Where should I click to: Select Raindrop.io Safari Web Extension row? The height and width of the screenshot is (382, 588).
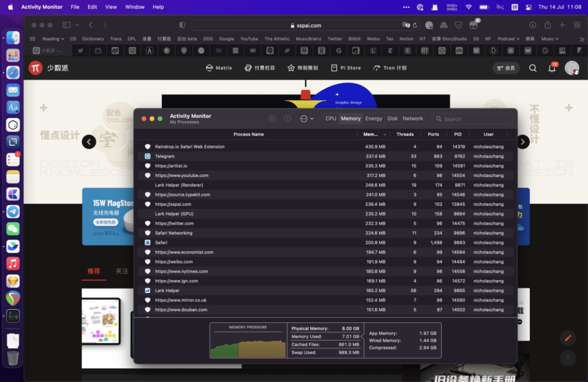tap(326, 146)
